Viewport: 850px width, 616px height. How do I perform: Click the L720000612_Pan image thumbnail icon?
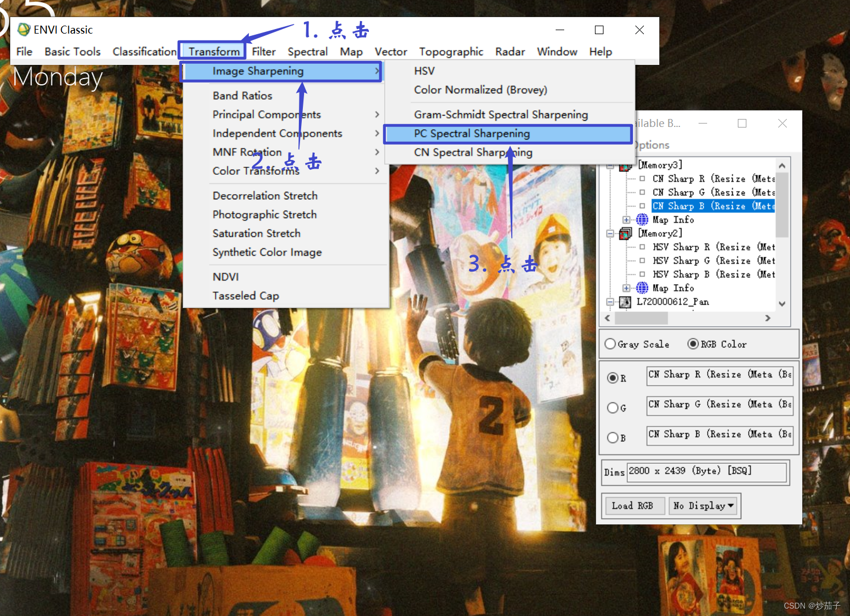[x=625, y=302]
